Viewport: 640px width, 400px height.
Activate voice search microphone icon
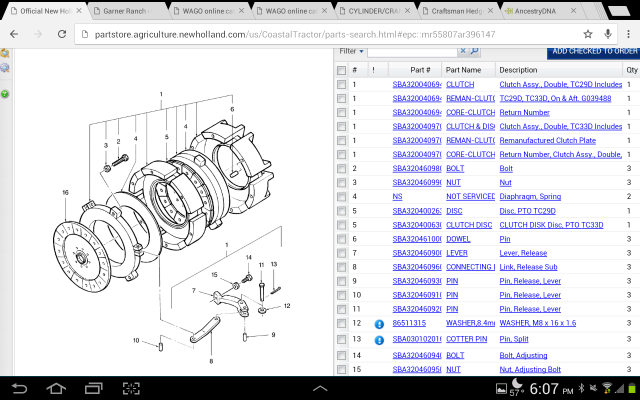click(x=608, y=34)
